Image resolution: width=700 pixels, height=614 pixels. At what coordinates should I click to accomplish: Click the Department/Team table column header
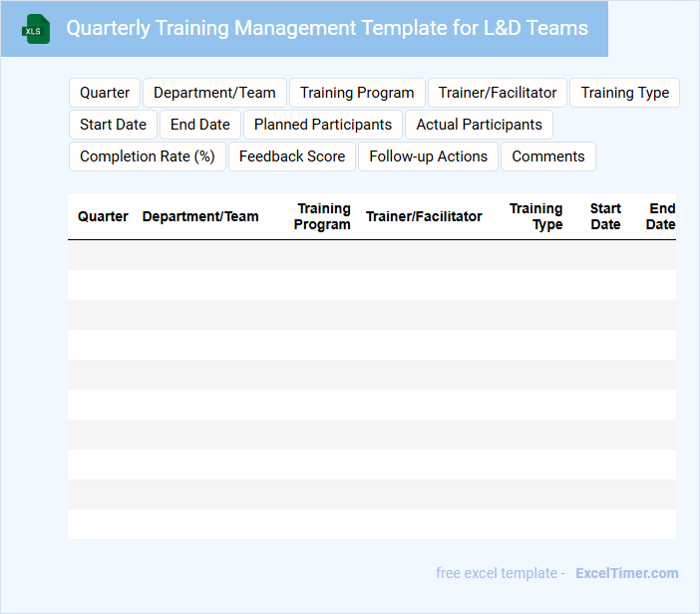[200, 216]
